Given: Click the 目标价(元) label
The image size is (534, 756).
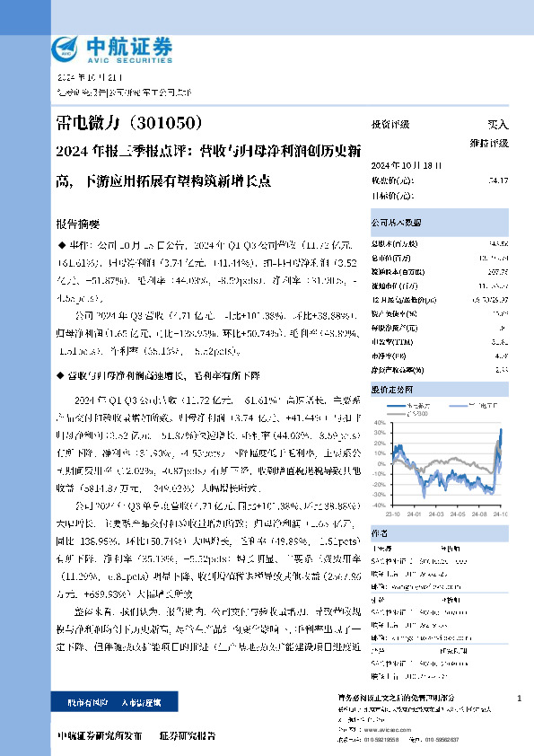Looking at the screenshot, I should pos(392,197).
